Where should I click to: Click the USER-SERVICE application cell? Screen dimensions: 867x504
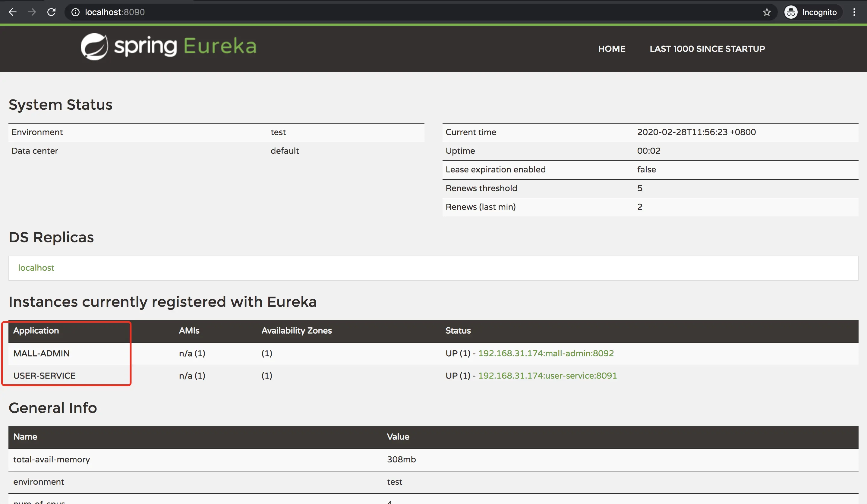[x=44, y=376]
